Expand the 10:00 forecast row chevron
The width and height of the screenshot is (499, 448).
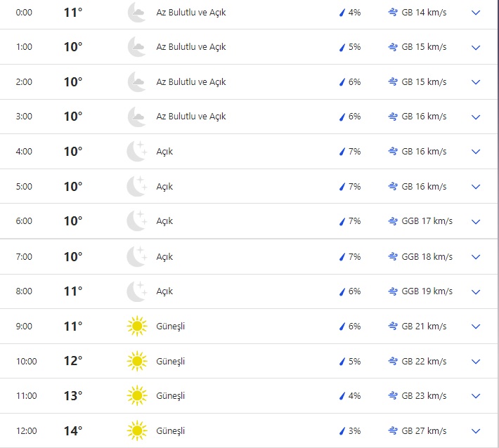pyautogui.click(x=476, y=362)
